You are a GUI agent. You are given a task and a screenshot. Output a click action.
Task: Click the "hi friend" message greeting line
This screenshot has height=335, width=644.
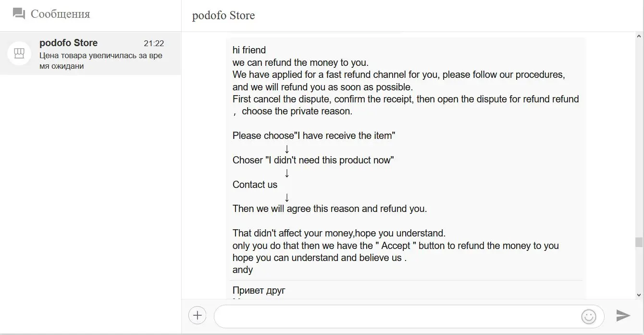249,50
